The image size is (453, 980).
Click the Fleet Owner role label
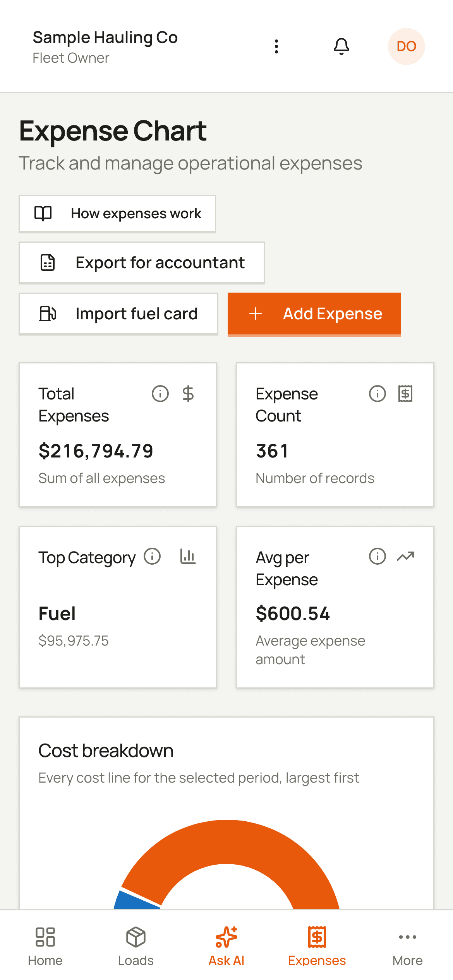pos(71,58)
